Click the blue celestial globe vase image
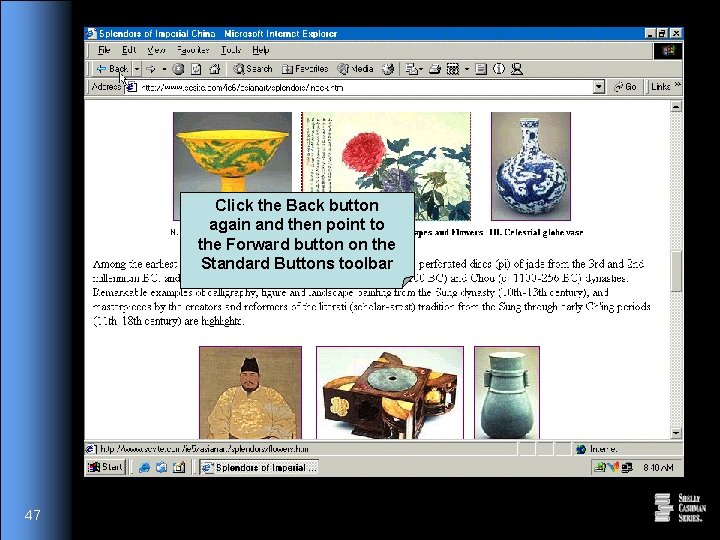 531,166
